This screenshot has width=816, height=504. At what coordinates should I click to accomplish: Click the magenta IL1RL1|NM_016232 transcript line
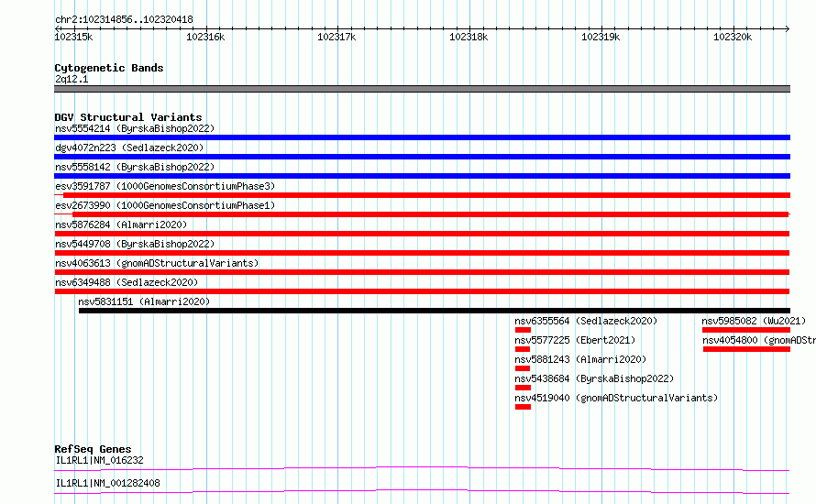click(422, 468)
